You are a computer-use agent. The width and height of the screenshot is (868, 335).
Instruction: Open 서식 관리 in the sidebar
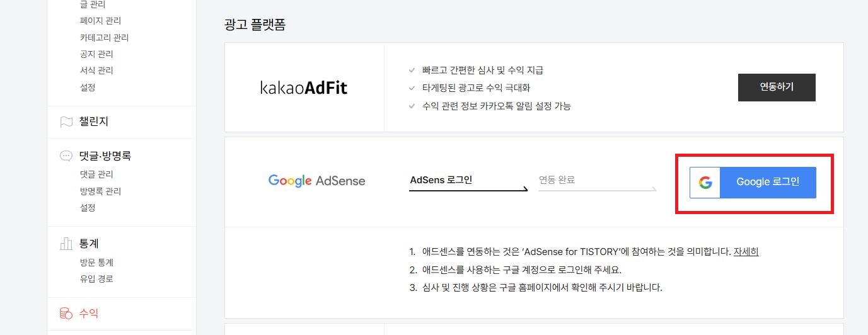click(96, 70)
